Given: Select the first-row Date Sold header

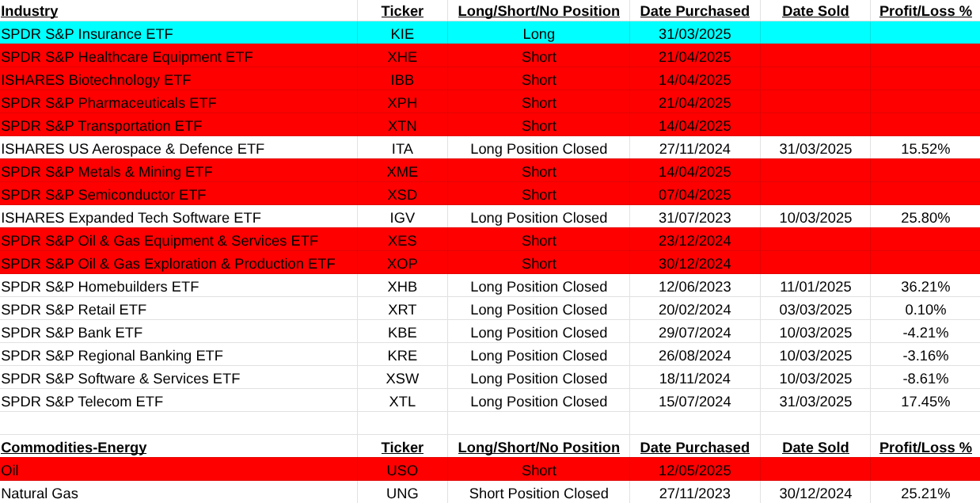Looking at the screenshot, I should pyautogui.click(x=815, y=11).
